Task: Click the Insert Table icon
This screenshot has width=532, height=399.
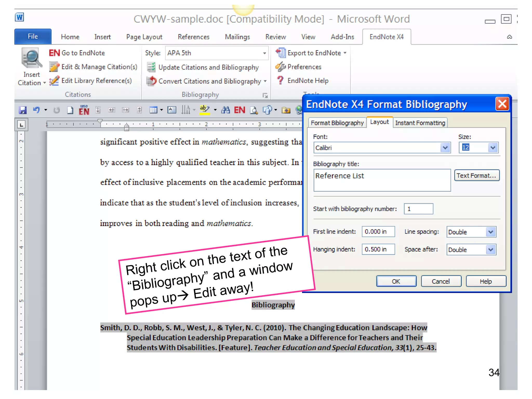Action: (154, 110)
